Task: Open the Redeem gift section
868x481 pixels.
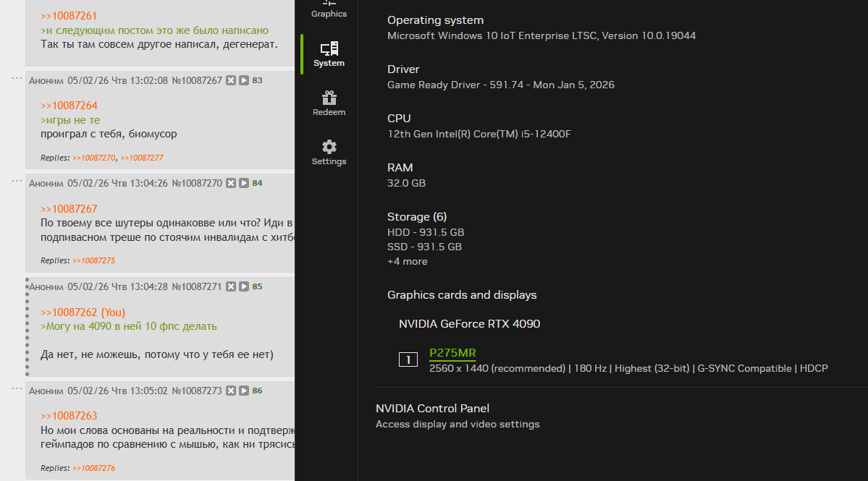Action: click(329, 103)
